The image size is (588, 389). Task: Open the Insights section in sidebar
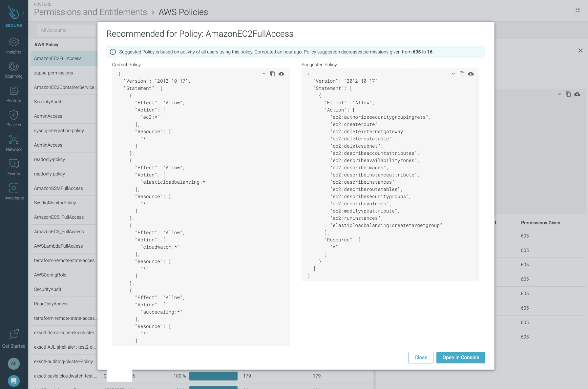[14, 46]
